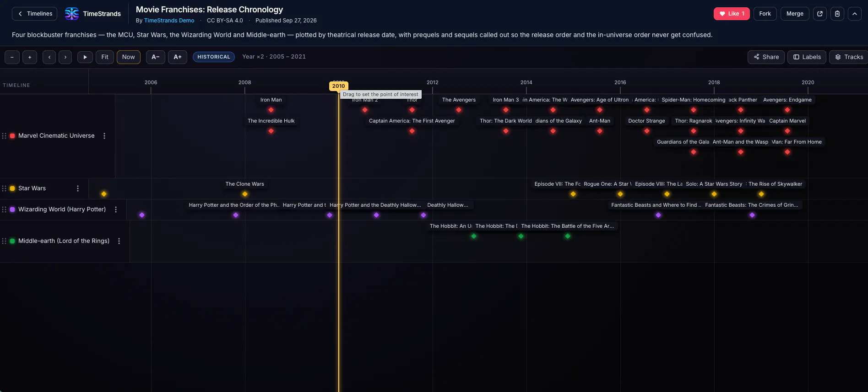Click the 2010 point-of-interest marker
The width and height of the screenshot is (868, 392).
[x=339, y=86]
